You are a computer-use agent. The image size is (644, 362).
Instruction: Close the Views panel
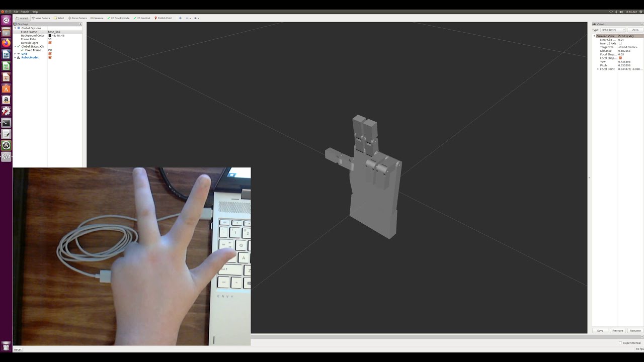pyautogui.click(x=641, y=24)
